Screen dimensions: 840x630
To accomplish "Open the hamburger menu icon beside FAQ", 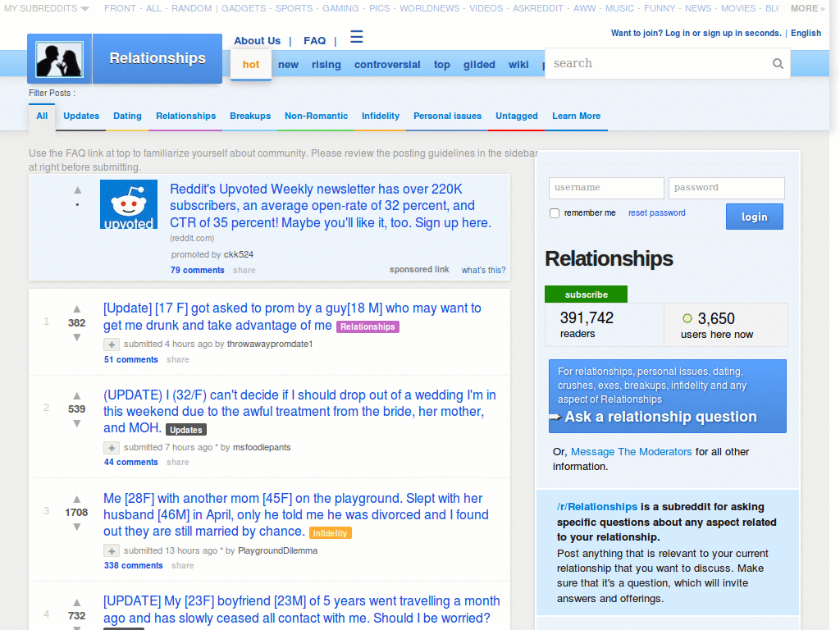I will pos(356,37).
